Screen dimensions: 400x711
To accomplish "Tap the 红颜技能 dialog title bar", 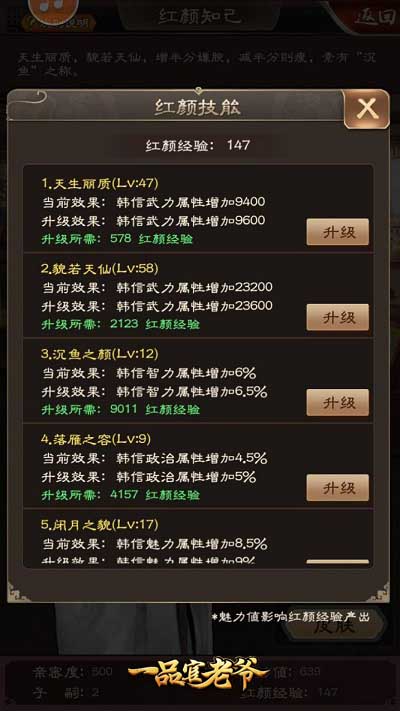I will (x=198, y=108).
